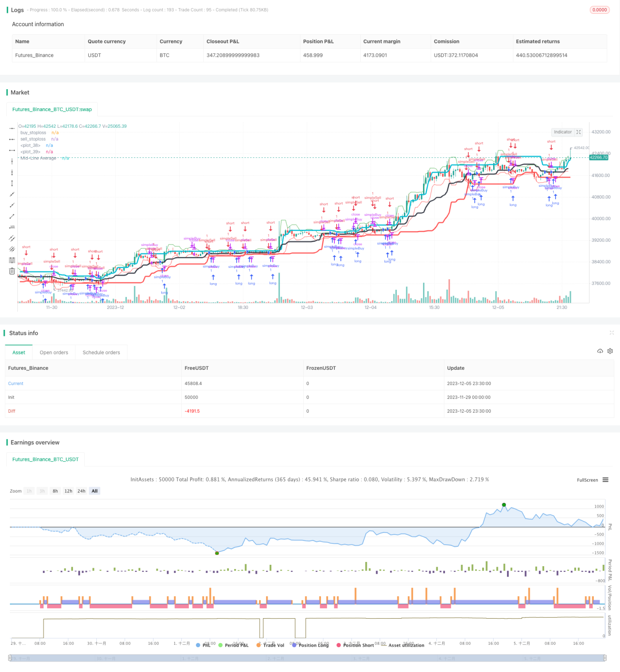This screenshot has width=620, height=672.
Task: Collapse the Status info panel via the corner icon
Action: 611,333
